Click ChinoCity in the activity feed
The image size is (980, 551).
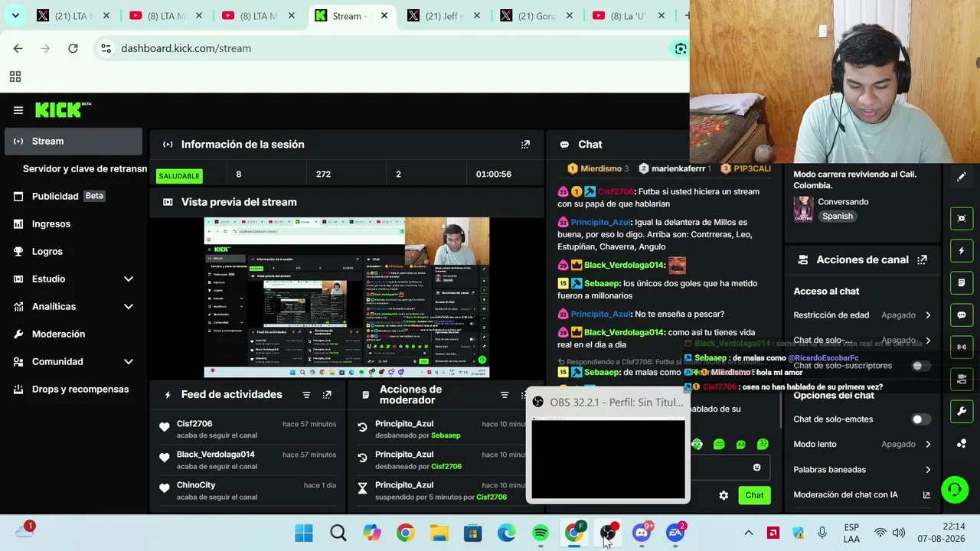pos(196,485)
